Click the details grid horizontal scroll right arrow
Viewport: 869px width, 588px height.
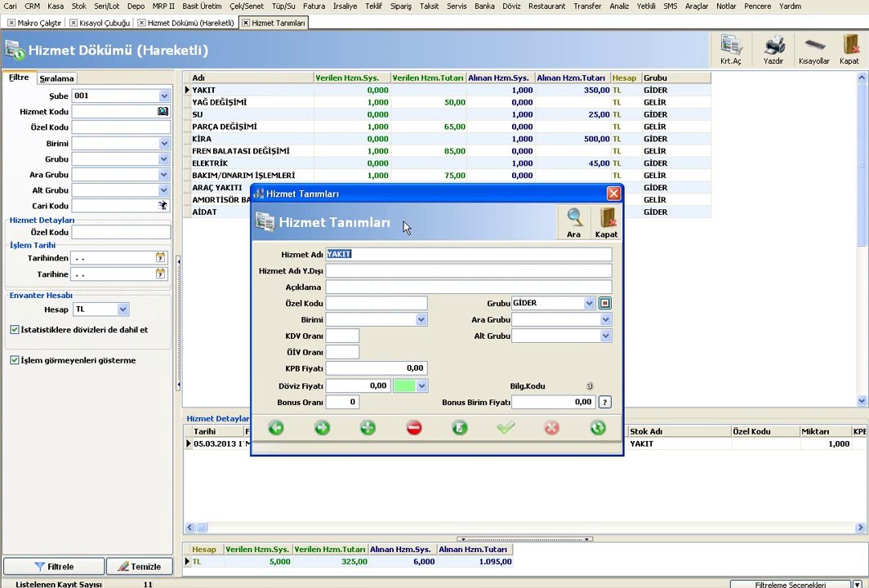[x=860, y=528]
